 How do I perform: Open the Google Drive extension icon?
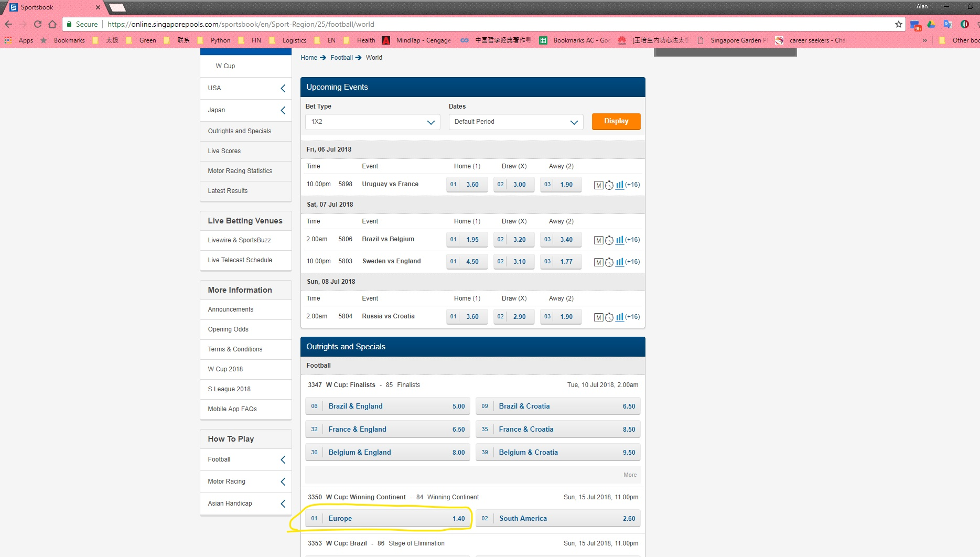tap(931, 24)
